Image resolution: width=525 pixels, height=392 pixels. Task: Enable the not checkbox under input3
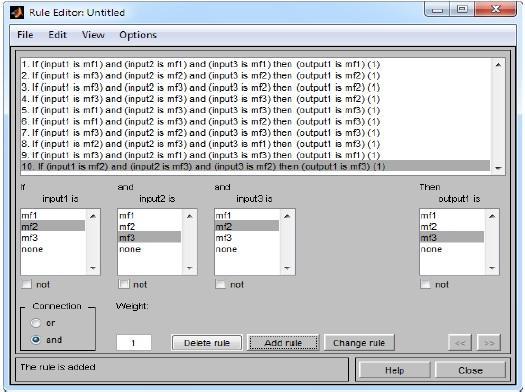click(220, 284)
